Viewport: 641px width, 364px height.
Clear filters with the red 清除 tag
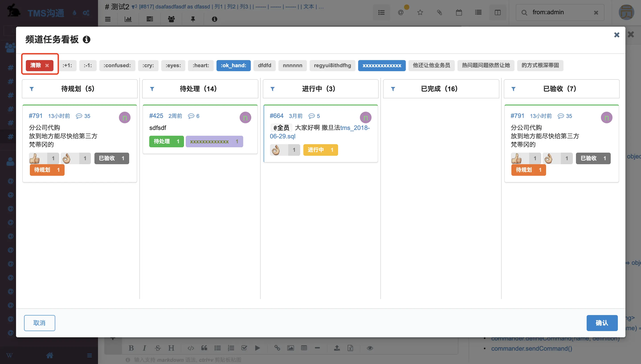pos(39,65)
